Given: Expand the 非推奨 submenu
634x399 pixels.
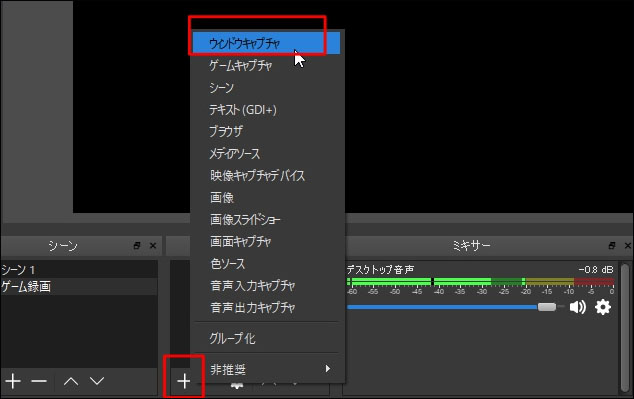Looking at the screenshot, I should tap(266, 369).
